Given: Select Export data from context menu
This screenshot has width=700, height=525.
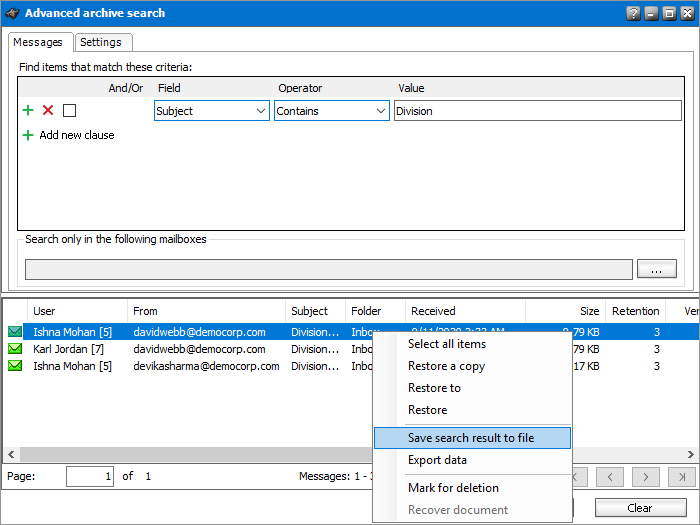Looking at the screenshot, I should 437,460.
